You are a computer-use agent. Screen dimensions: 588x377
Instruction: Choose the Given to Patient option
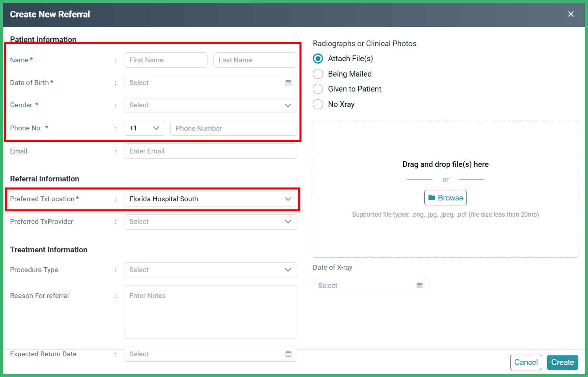coord(318,89)
